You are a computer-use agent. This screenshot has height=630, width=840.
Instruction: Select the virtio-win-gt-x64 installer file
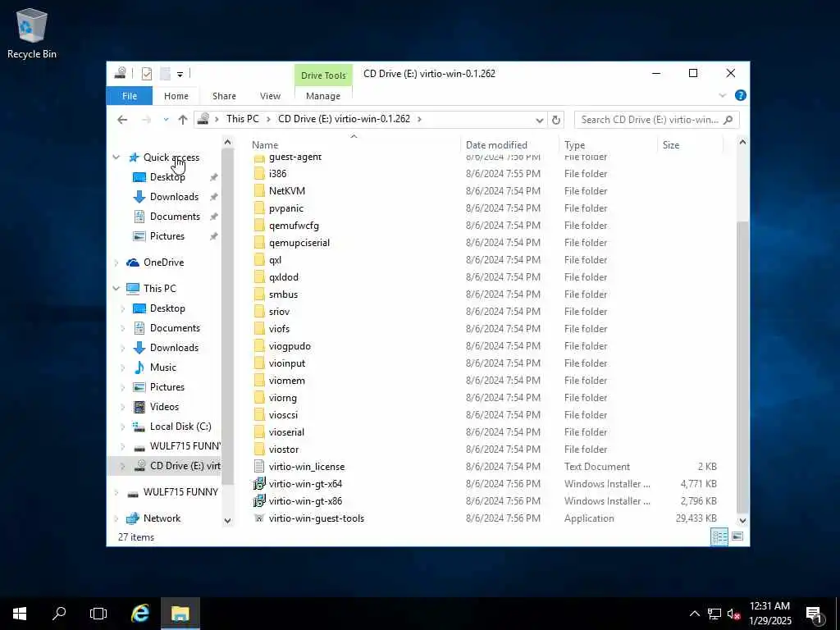pyautogui.click(x=305, y=484)
